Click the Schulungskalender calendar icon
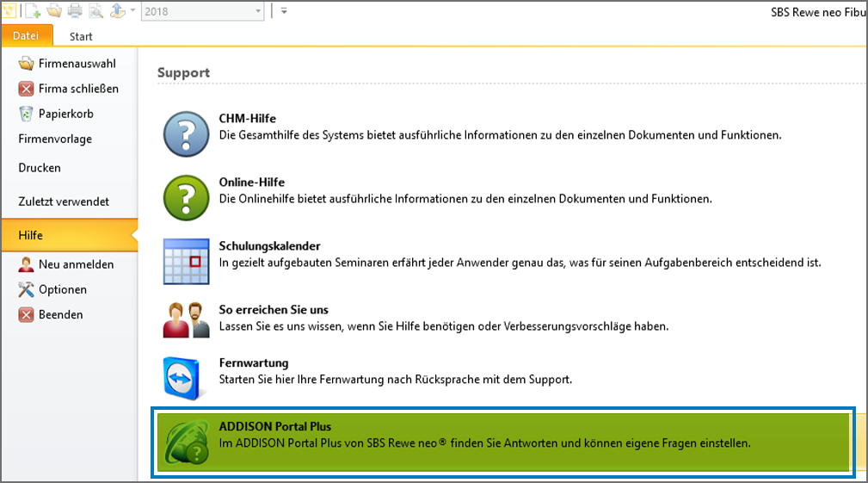The width and height of the screenshot is (868, 483). [x=187, y=262]
